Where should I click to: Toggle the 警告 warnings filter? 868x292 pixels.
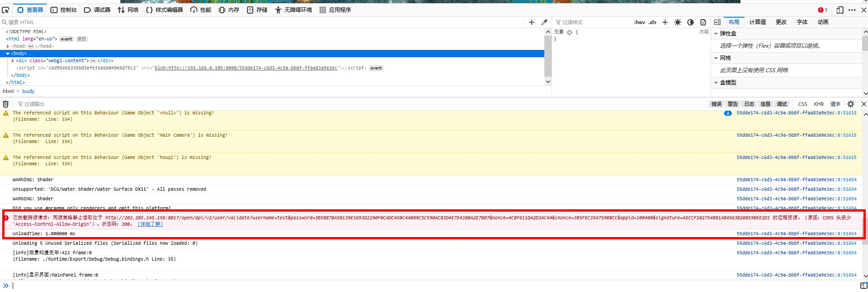pyautogui.click(x=733, y=104)
